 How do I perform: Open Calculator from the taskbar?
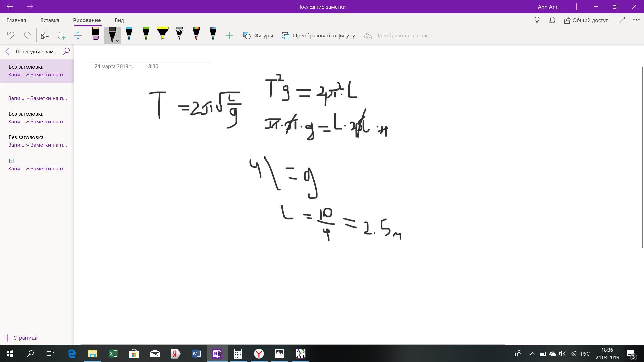click(x=238, y=354)
